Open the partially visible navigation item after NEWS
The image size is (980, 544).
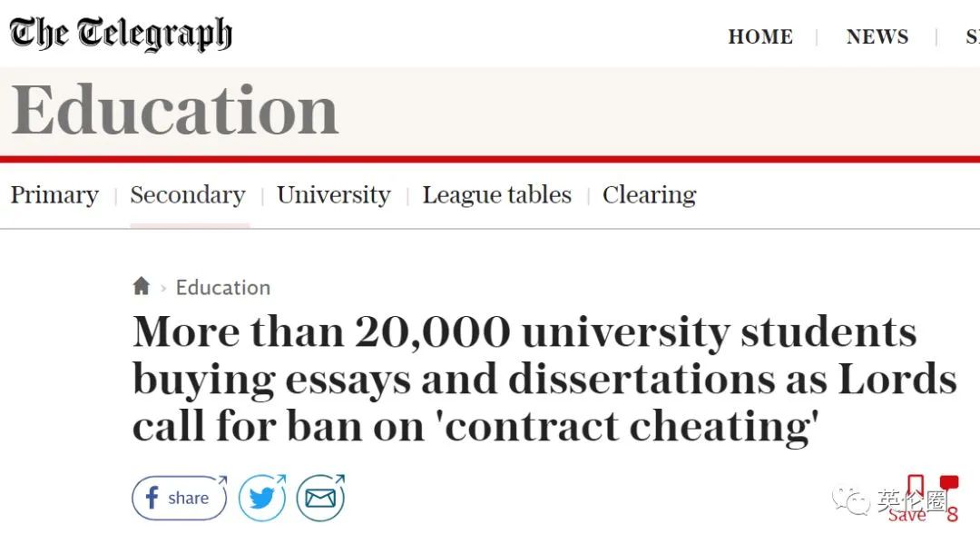tap(973, 37)
